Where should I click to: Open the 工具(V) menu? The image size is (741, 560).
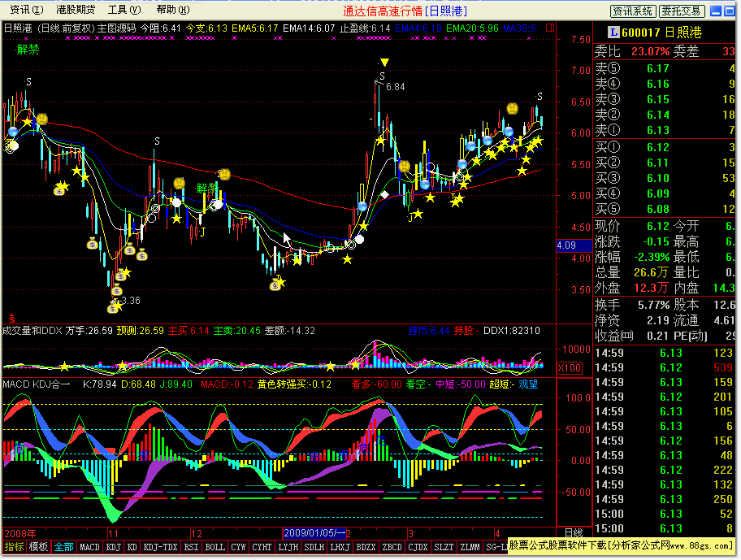[124, 10]
